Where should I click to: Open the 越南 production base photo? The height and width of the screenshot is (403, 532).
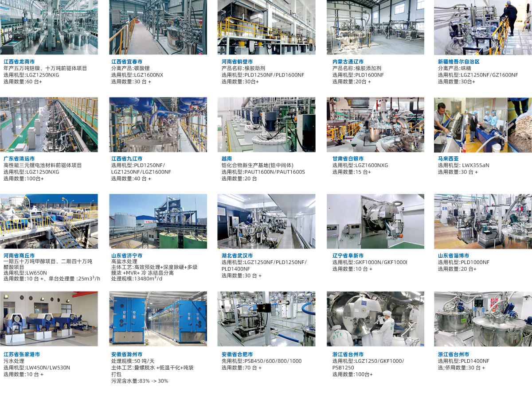point(266,125)
